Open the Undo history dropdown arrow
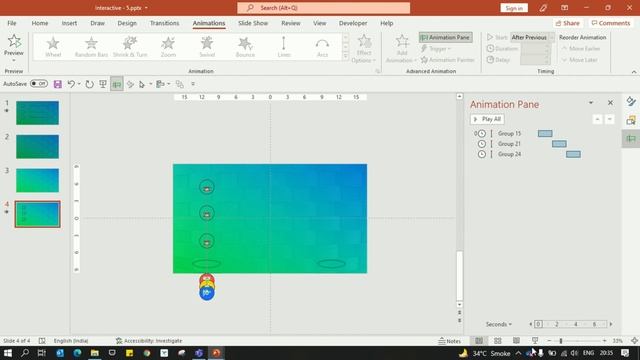Viewport: 640px width, 360px height. tap(79, 84)
